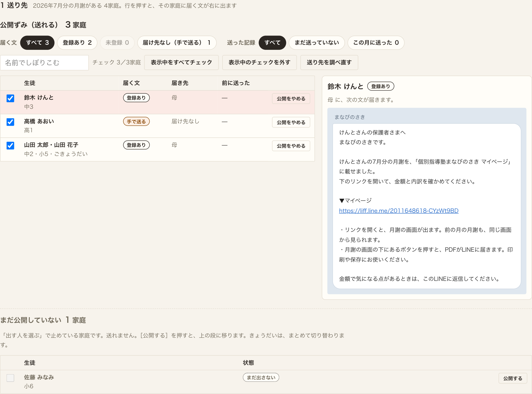The width and height of the screenshot is (532, 394).
Task: Click the 状態 column header
Action: [249, 363]
